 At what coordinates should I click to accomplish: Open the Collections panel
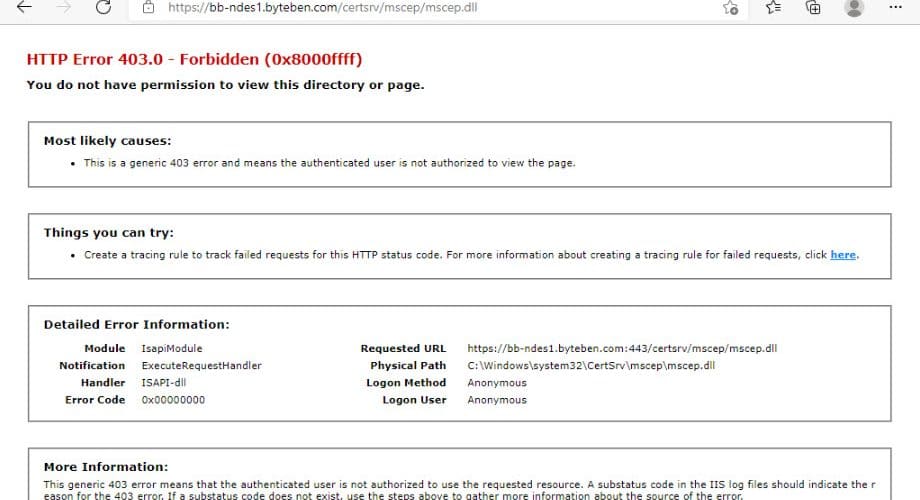click(x=813, y=8)
